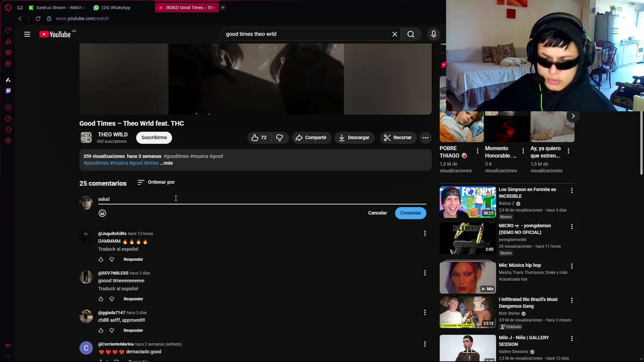Open I Infiltrated Rio Brazil's gang thumbnail
Screen dimensions: 644x362
coord(468,312)
